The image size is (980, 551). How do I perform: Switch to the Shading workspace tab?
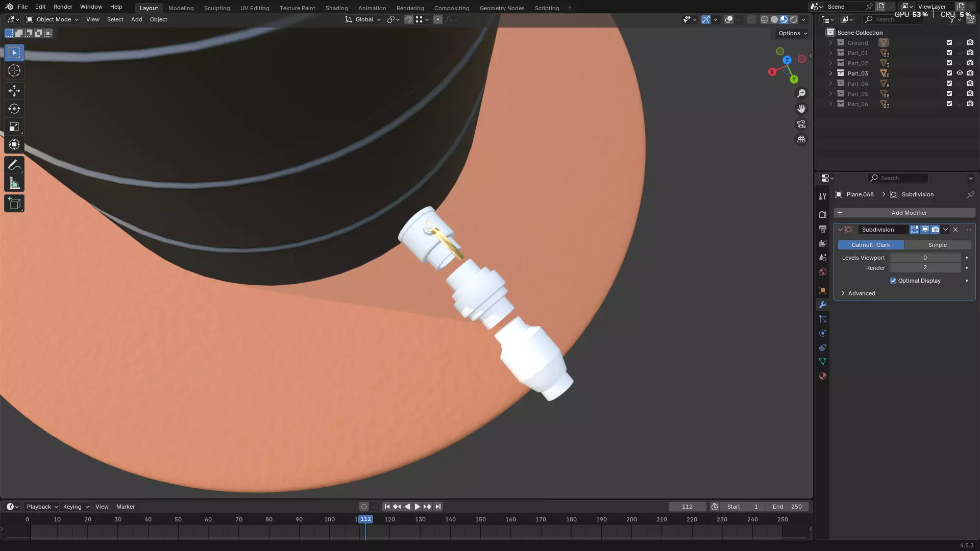pyautogui.click(x=336, y=8)
